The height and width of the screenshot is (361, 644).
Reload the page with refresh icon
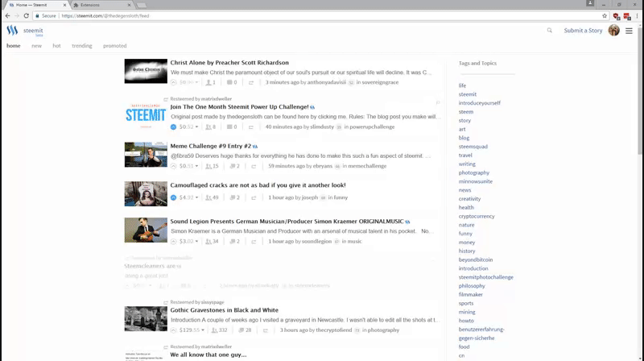pos(27,15)
